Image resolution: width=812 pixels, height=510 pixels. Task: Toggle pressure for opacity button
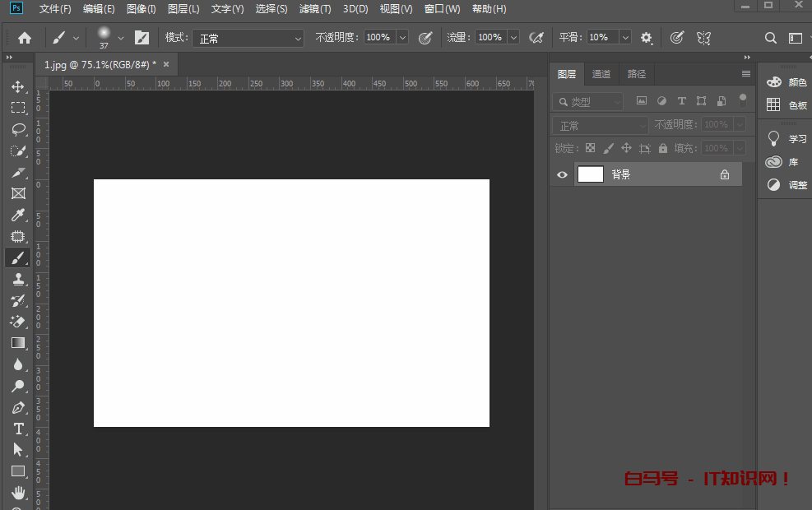(425, 38)
